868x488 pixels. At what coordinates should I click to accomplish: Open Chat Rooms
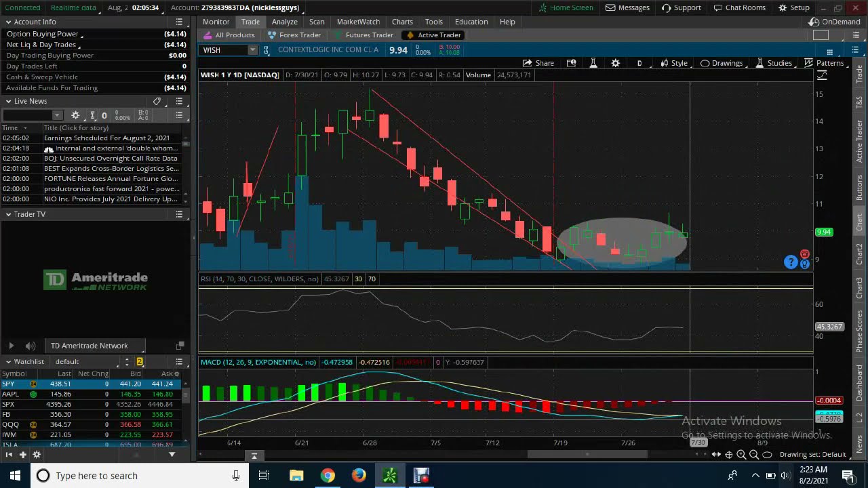(x=739, y=7)
